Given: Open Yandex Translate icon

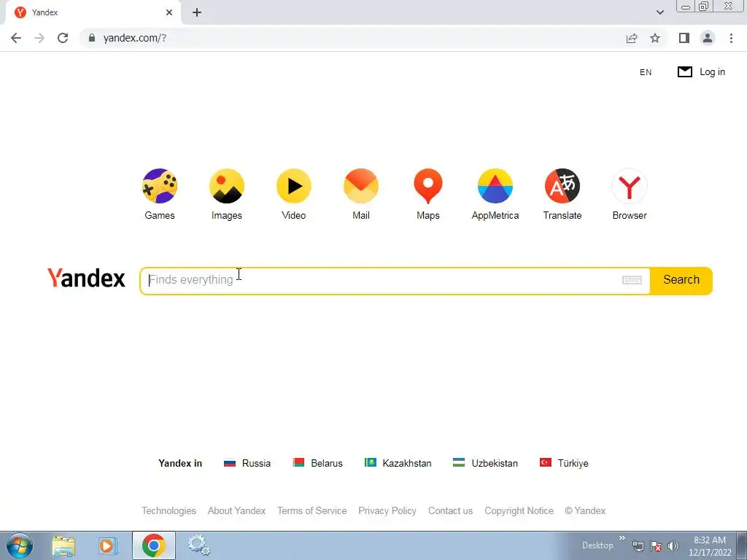Looking at the screenshot, I should click(x=562, y=186).
